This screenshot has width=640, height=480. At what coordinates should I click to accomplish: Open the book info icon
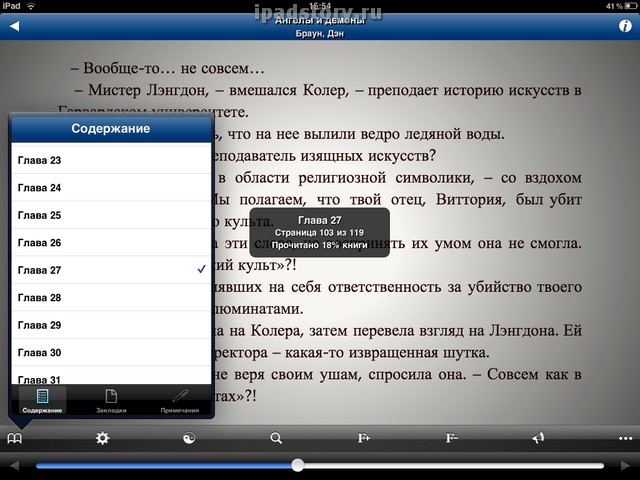click(x=625, y=26)
